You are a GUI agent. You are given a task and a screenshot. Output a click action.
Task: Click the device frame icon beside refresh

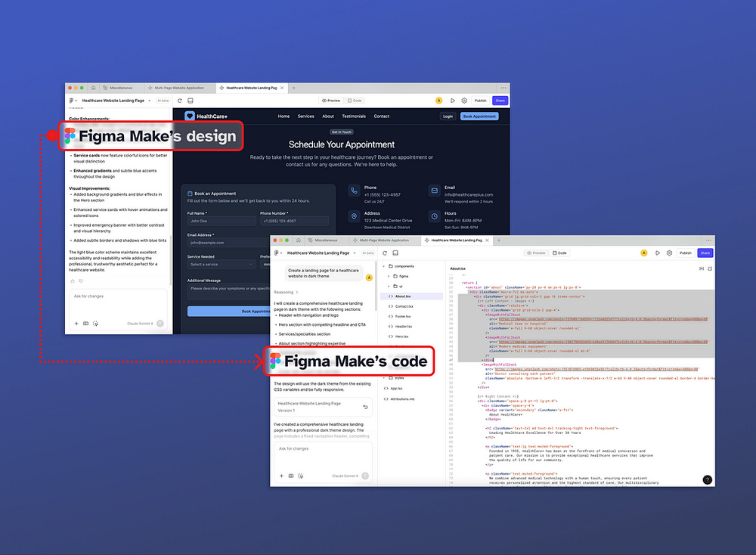[396, 253]
